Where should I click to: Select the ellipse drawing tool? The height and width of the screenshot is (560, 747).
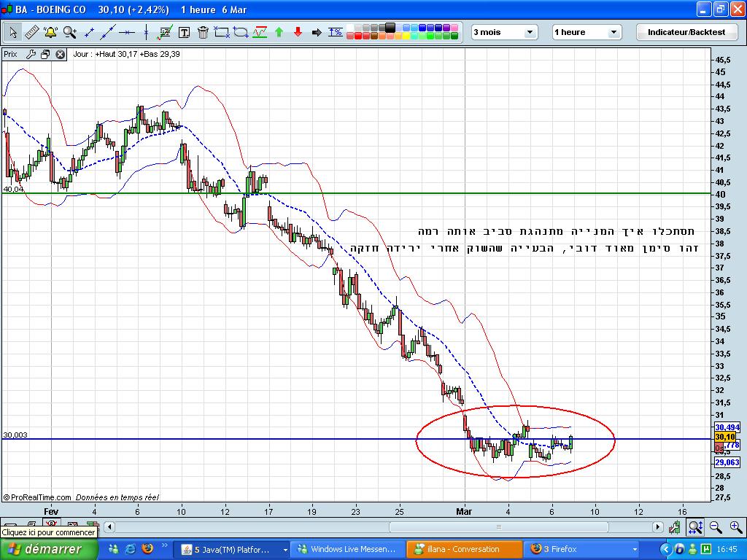[241, 32]
